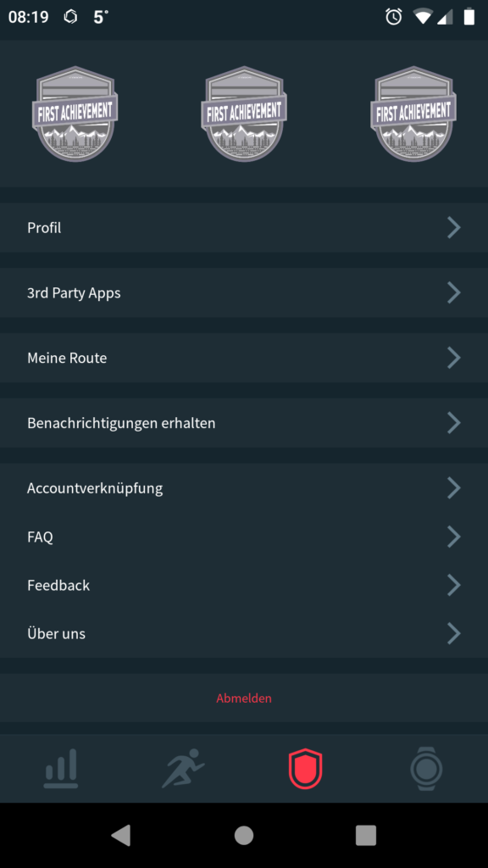488x868 pixels.
Task: Expand the Meine Route chevron
Action: click(x=454, y=358)
